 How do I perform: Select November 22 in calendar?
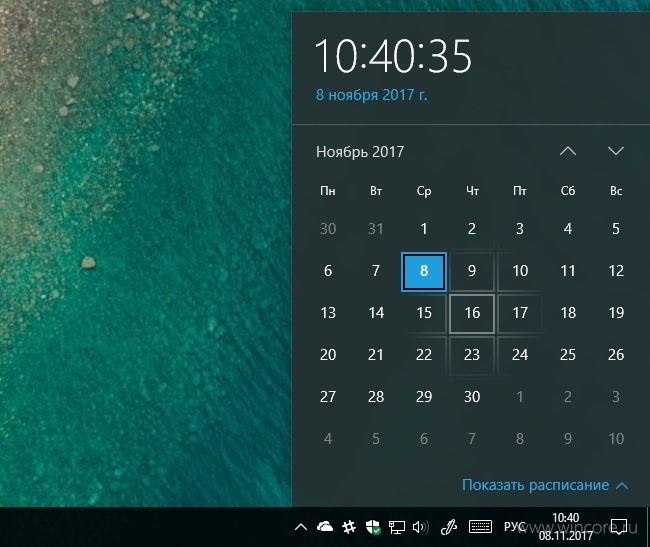pyautogui.click(x=424, y=355)
